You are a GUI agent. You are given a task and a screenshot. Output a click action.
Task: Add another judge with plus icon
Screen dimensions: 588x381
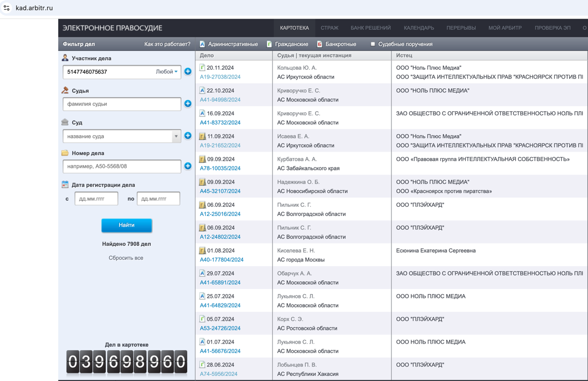188,103
